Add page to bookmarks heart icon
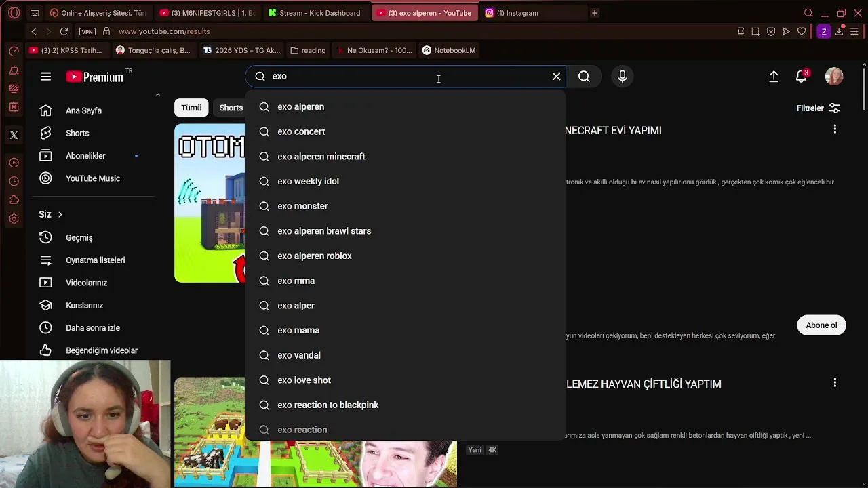 coord(802,31)
